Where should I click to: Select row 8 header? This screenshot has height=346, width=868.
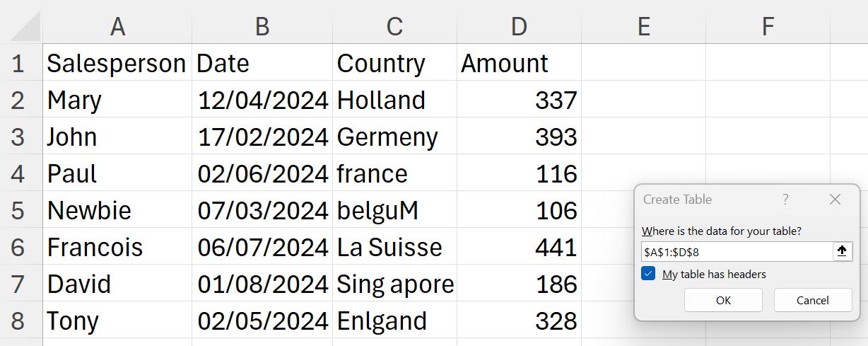pos(18,321)
